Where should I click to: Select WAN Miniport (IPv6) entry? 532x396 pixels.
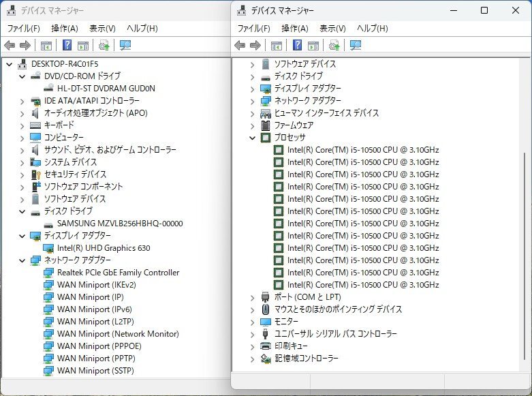(94, 309)
